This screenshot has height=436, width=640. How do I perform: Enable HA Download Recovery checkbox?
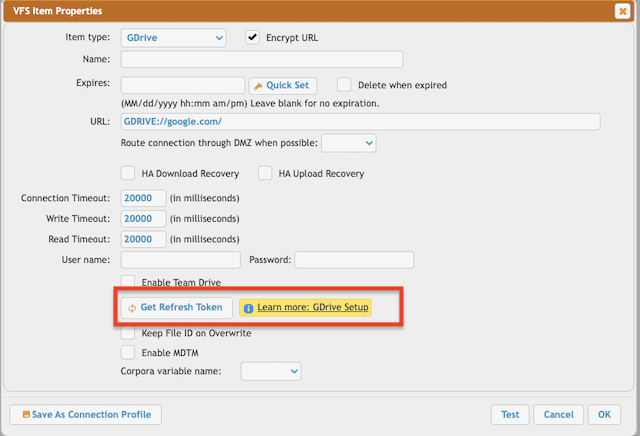pos(128,173)
